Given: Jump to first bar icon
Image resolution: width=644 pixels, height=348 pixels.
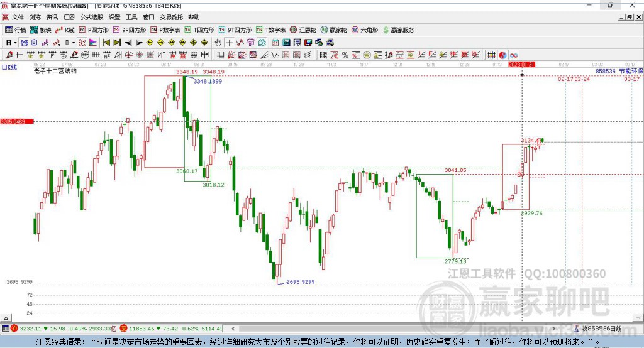Looking at the screenshot, I should 106,42.
